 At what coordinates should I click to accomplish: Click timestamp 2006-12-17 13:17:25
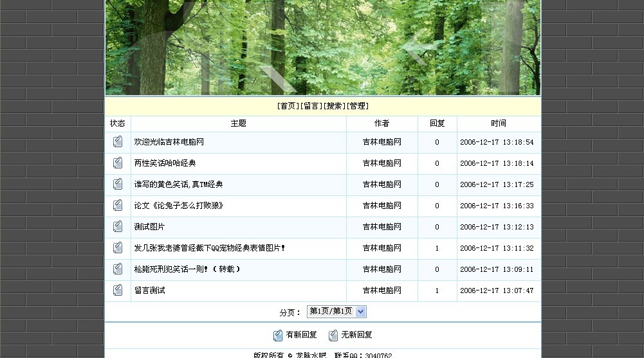[x=497, y=184]
